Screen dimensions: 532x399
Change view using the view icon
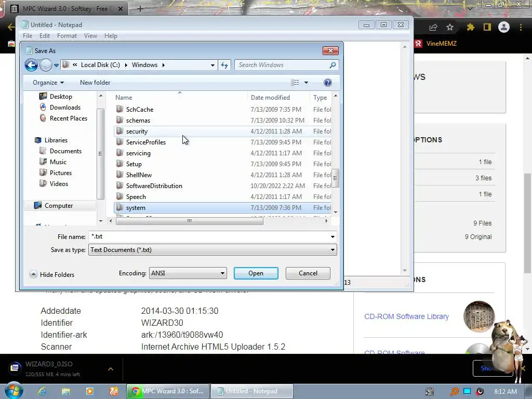(295, 83)
